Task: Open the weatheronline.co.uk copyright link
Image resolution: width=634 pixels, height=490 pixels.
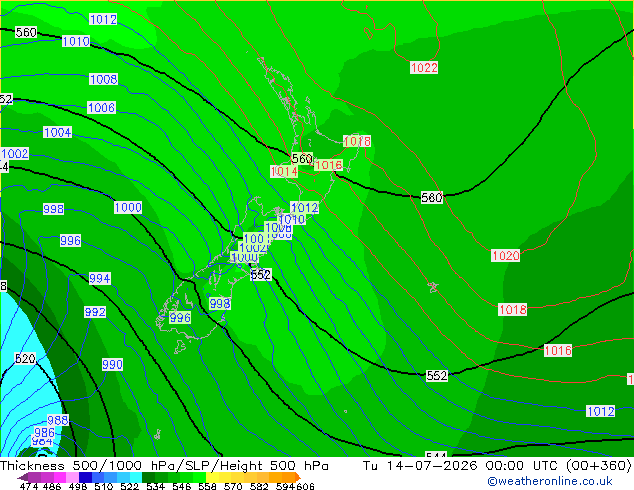Action: coord(550,481)
